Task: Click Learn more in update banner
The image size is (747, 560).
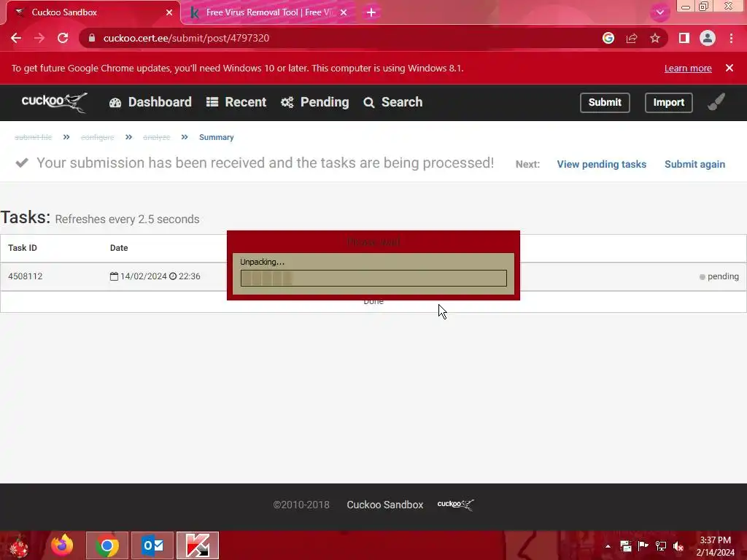Action: tap(688, 68)
